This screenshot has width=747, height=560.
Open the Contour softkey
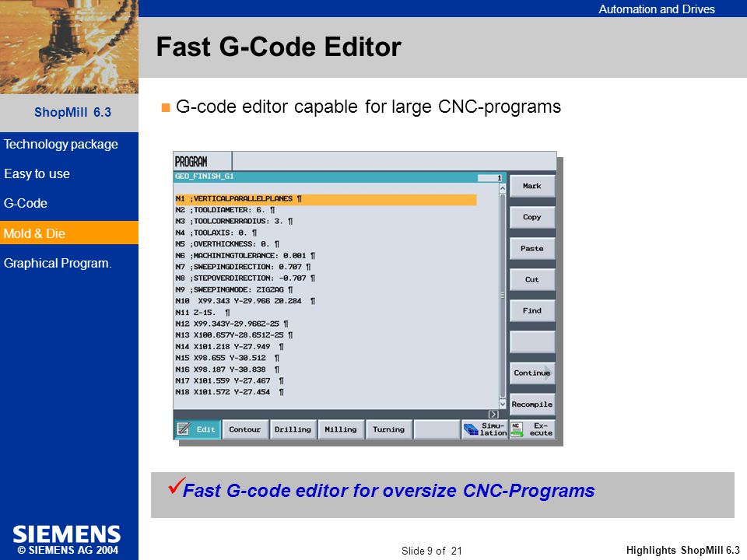[245, 429]
